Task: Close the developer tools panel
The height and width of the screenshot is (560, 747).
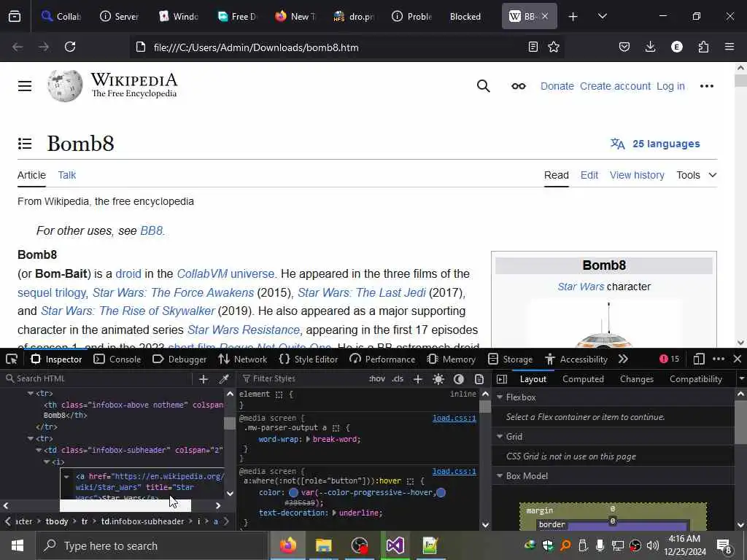Action: click(x=738, y=359)
